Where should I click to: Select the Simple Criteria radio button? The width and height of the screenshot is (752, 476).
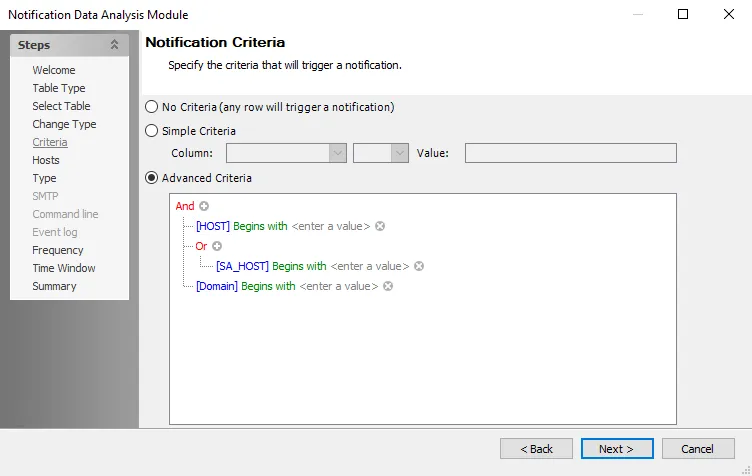(152, 130)
